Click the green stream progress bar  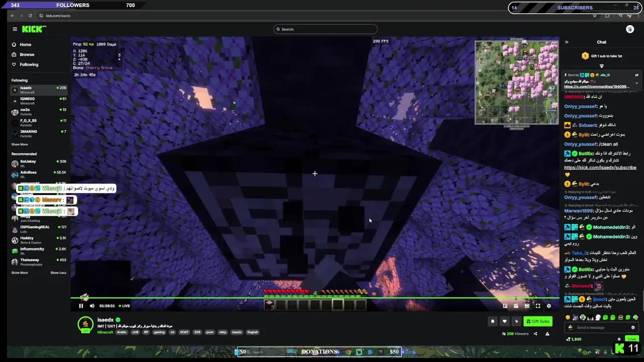(x=315, y=299)
